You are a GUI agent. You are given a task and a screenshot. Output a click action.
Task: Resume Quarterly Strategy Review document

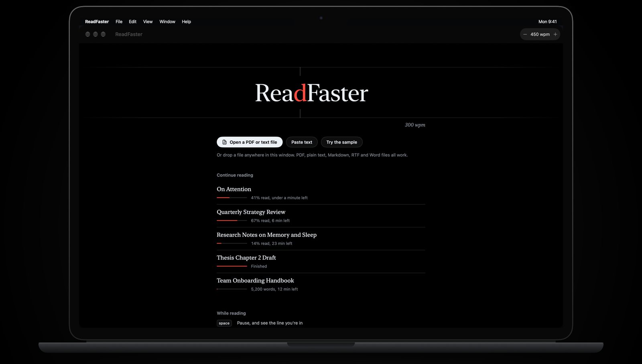[x=321, y=216]
